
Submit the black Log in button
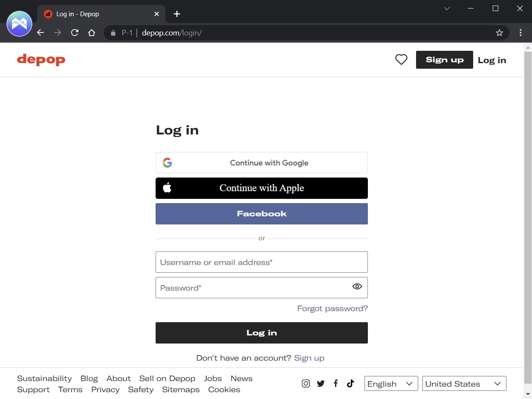coord(262,333)
